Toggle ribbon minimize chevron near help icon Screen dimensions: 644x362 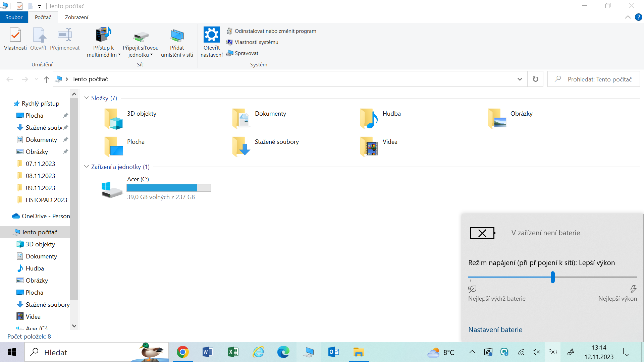click(x=628, y=17)
